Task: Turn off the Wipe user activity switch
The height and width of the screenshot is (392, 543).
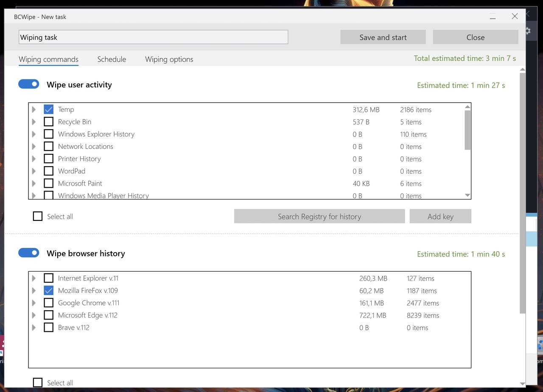Action: click(x=29, y=84)
